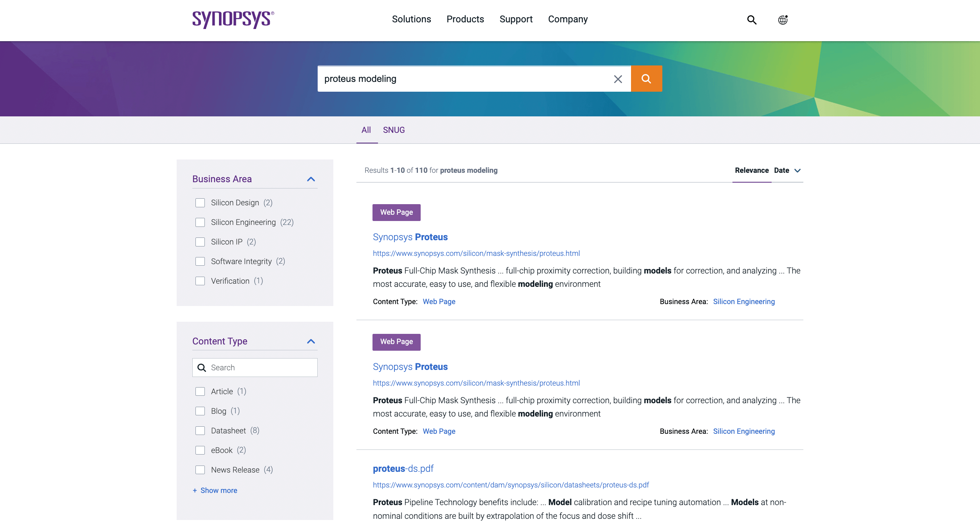Check the News Release content type
The height and width of the screenshot is (529, 980).
(x=200, y=470)
